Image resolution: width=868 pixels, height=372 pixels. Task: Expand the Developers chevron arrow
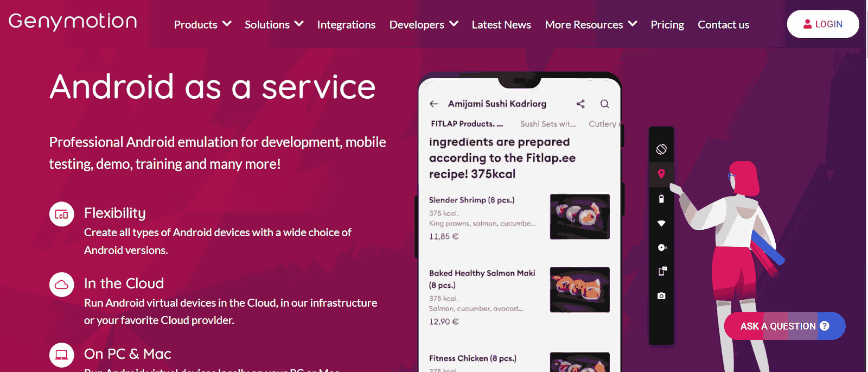click(454, 24)
